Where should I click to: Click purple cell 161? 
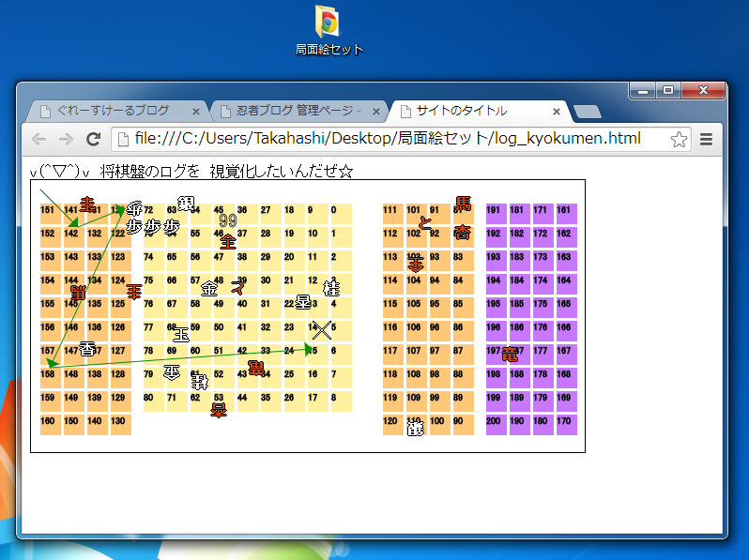(x=567, y=214)
